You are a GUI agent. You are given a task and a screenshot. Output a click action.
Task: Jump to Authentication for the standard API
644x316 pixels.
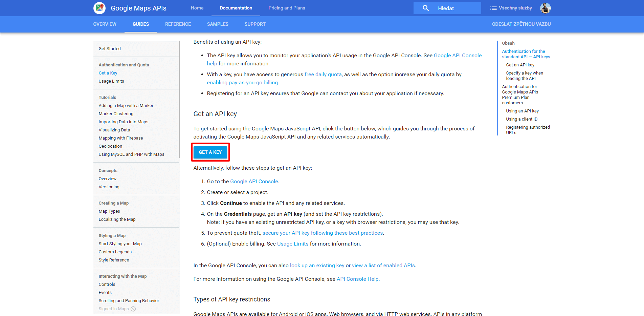[526, 54]
